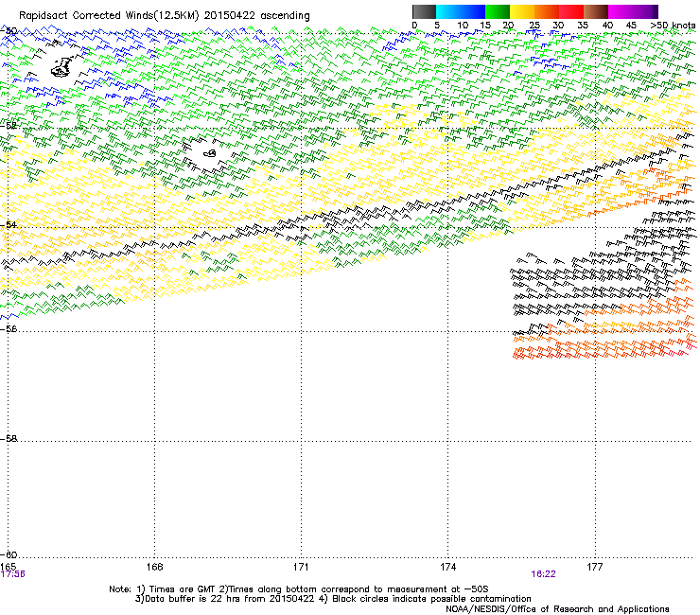Click the '-58' latitude axis label
Viewport: 700px width, 615px height.
9,439
